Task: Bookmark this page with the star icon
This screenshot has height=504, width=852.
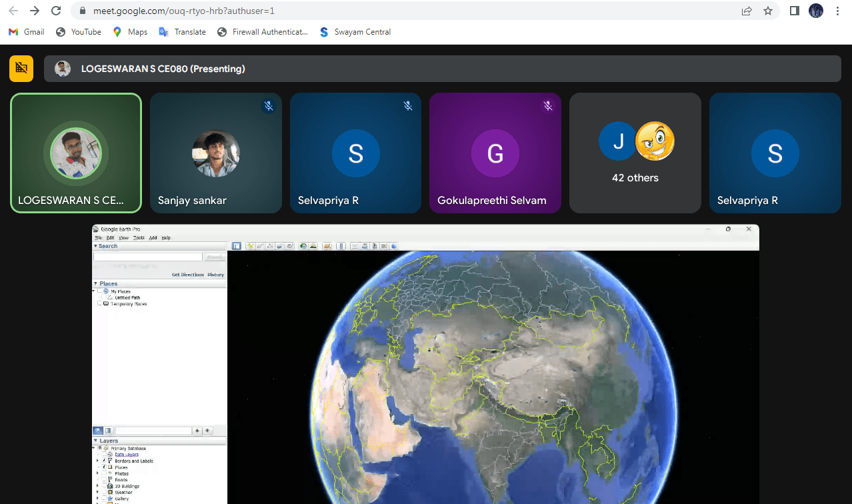Action: pyautogui.click(x=768, y=11)
